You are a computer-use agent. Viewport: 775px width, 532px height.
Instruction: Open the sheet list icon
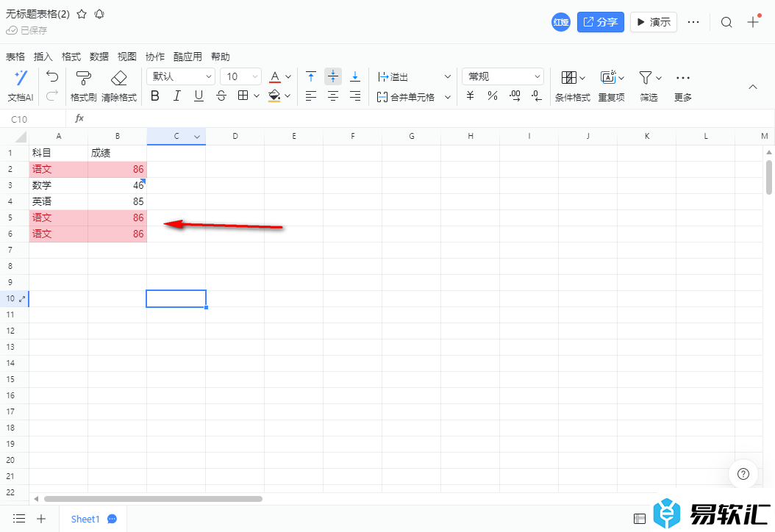(x=19, y=518)
